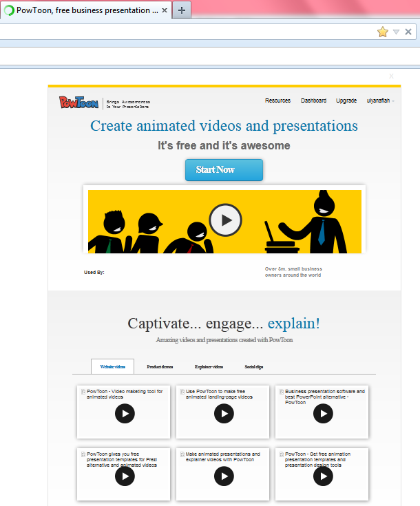This screenshot has height=506, width=420.
Task: Click the 'Create animated videos and presentations' heading
Action: pos(224,126)
